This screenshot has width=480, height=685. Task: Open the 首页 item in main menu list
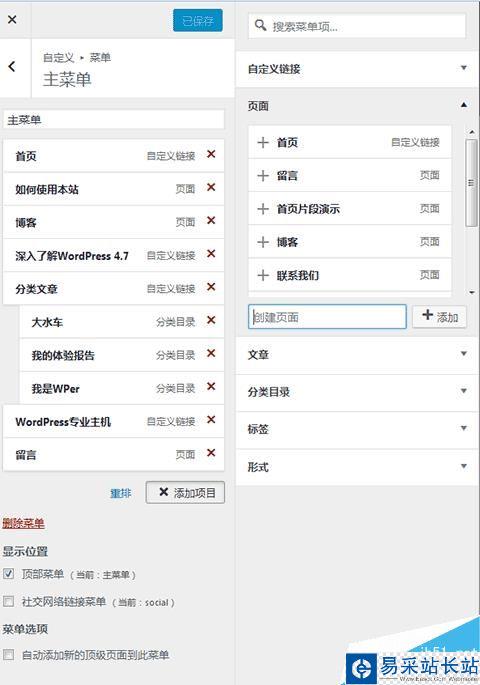point(114,156)
